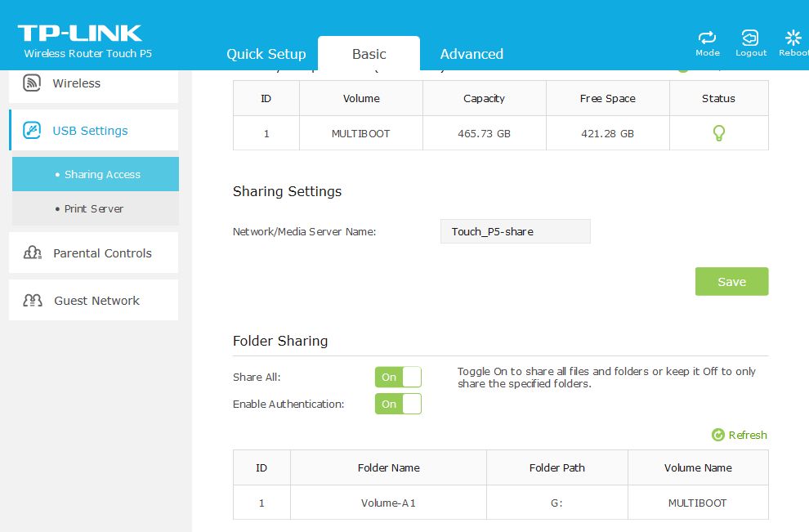
Task: Click the green Refresh icon
Action: pos(718,435)
